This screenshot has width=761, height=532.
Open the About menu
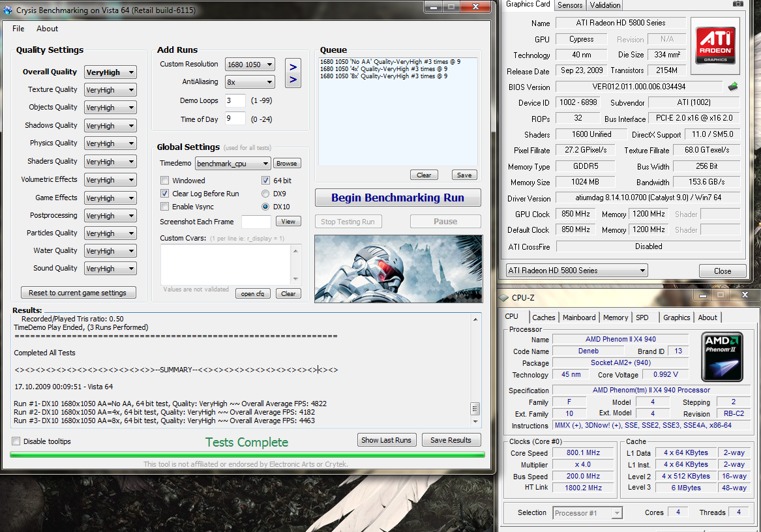point(47,29)
